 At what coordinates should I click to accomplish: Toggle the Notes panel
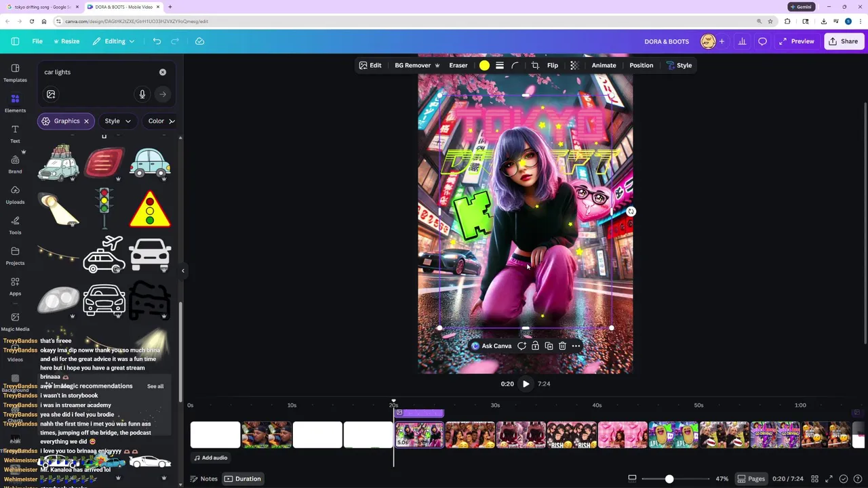point(204,479)
